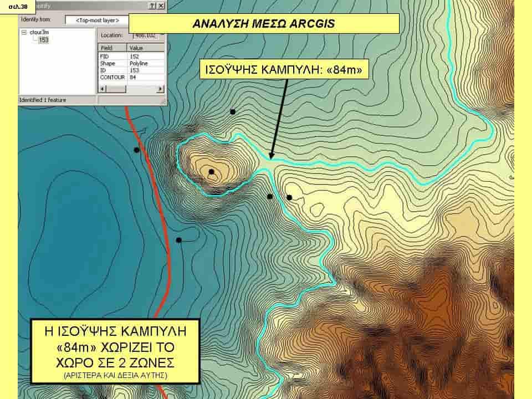Open the Identify from layer dropdown
Image resolution: width=532 pixels, height=399 pixels.
pos(97,21)
